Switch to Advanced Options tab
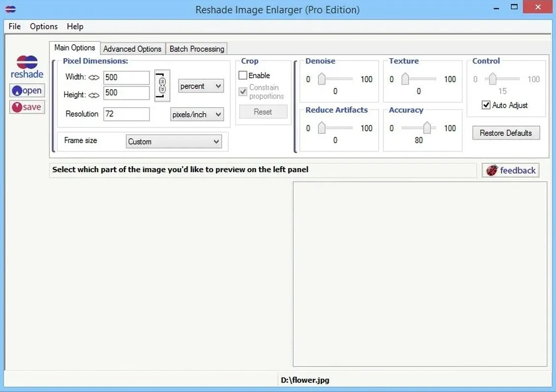 tap(132, 49)
